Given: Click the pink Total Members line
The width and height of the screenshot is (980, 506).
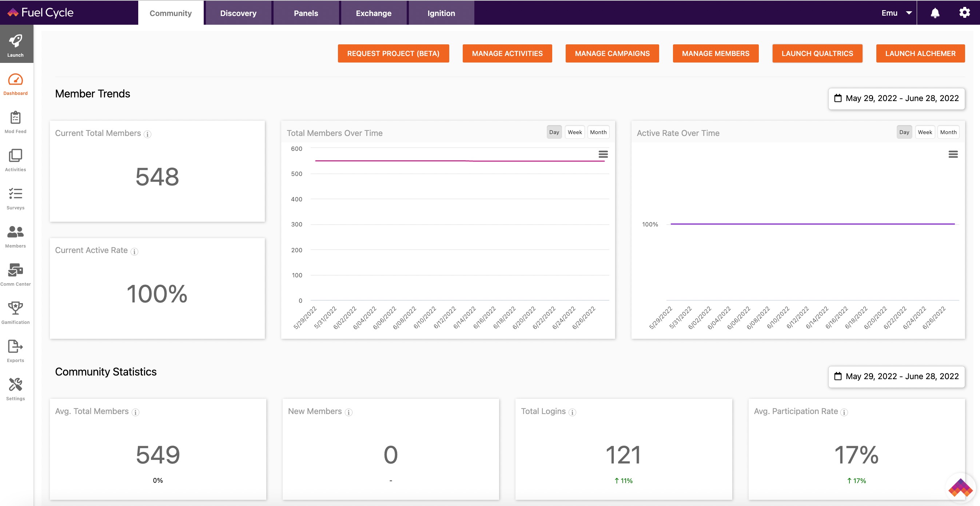Looking at the screenshot, I should [459, 161].
